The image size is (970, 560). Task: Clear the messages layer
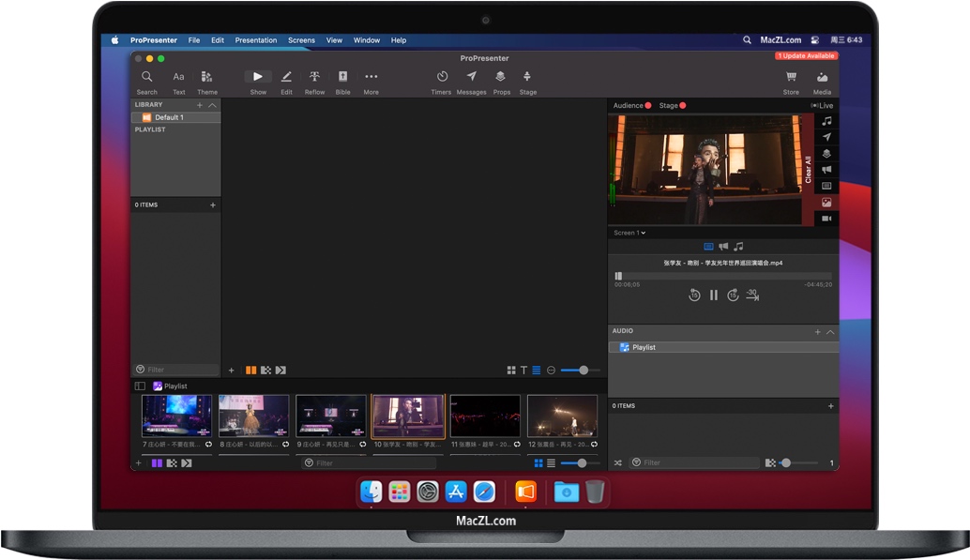826,137
